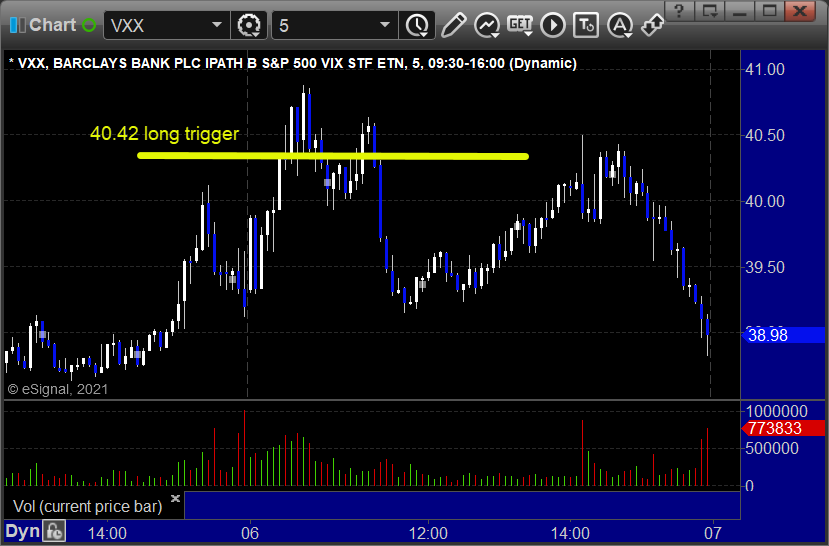This screenshot has width=829, height=546.
Task: Click the '40.42 long trigger' text annotation
Action: tap(164, 133)
